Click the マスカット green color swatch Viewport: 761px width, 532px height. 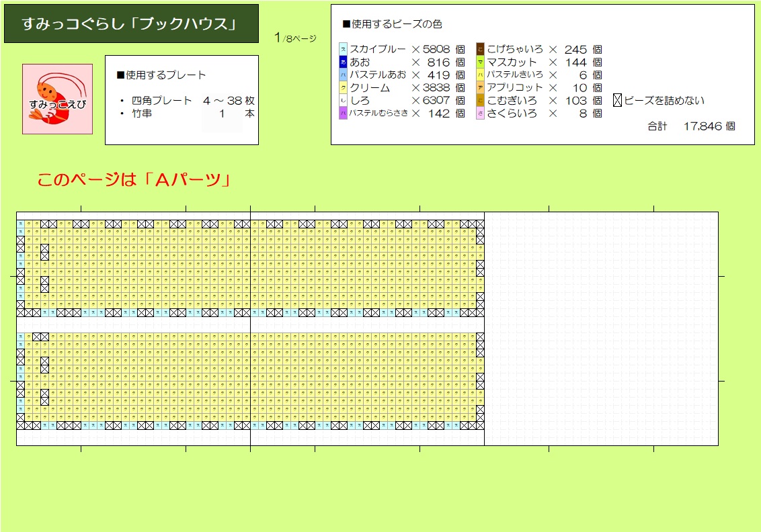coord(480,62)
